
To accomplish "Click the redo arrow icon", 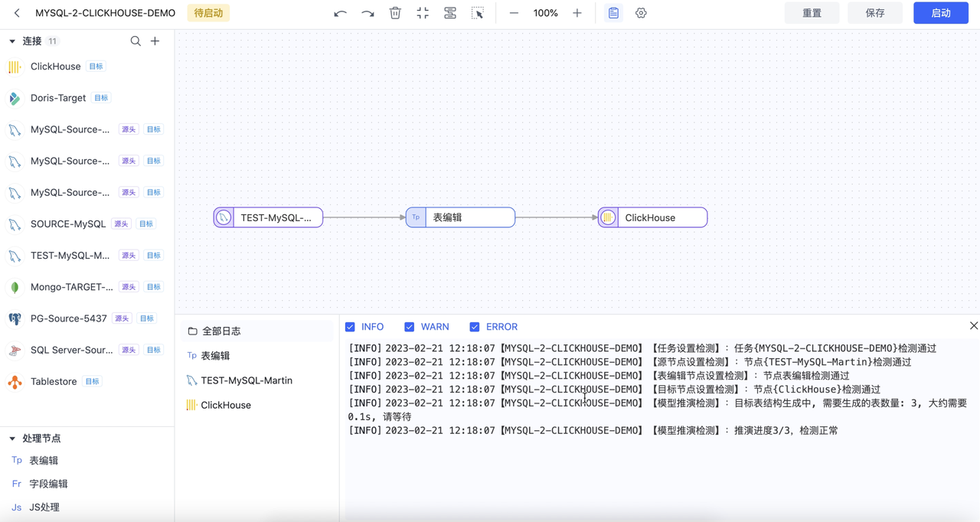I will click(x=367, y=13).
